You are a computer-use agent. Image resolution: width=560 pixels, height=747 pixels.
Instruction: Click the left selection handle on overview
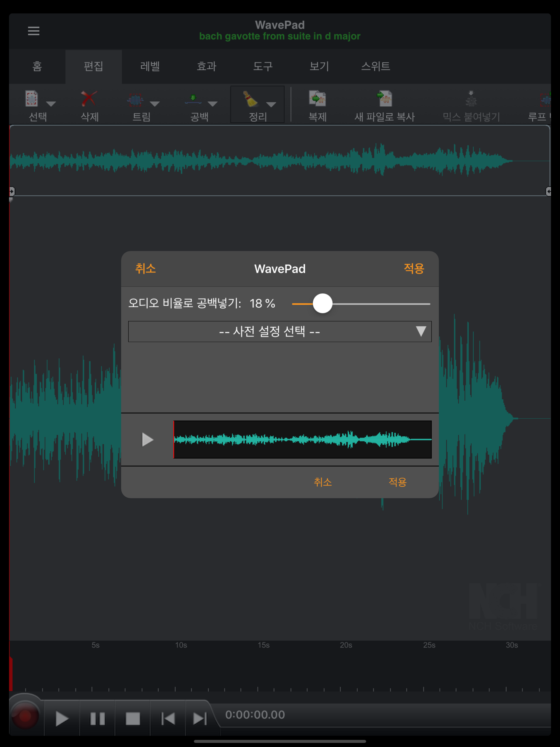(11, 191)
